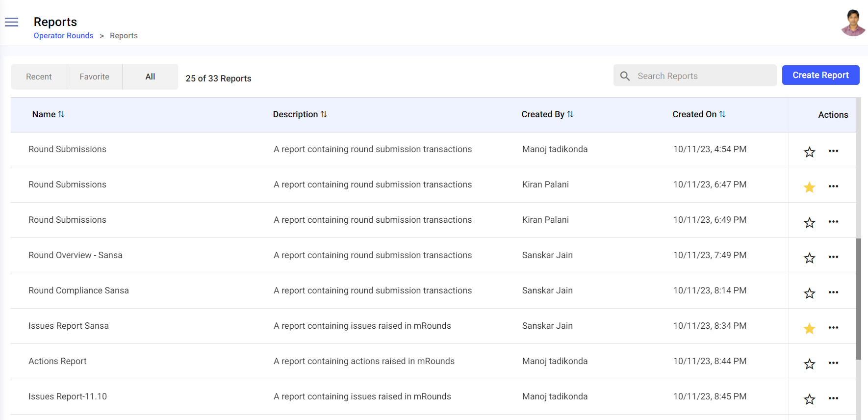Open the hamburger navigation menu

[12, 22]
